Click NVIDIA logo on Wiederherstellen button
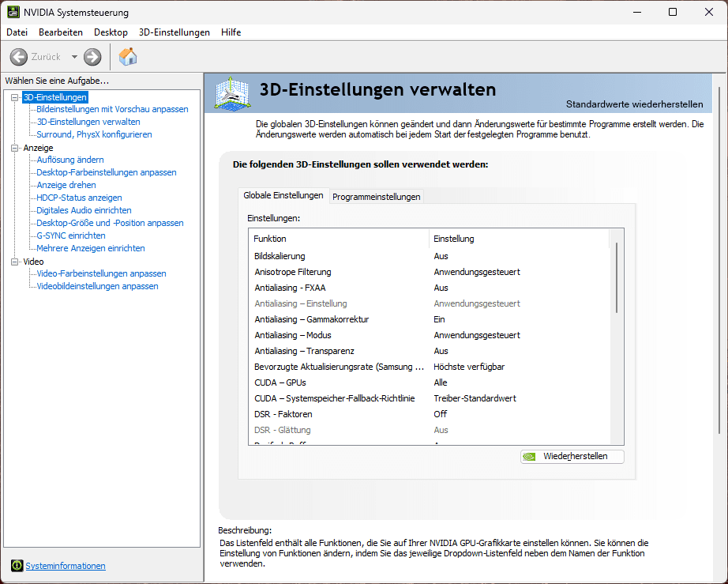This screenshot has width=728, height=584. pyautogui.click(x=529, y=457)
